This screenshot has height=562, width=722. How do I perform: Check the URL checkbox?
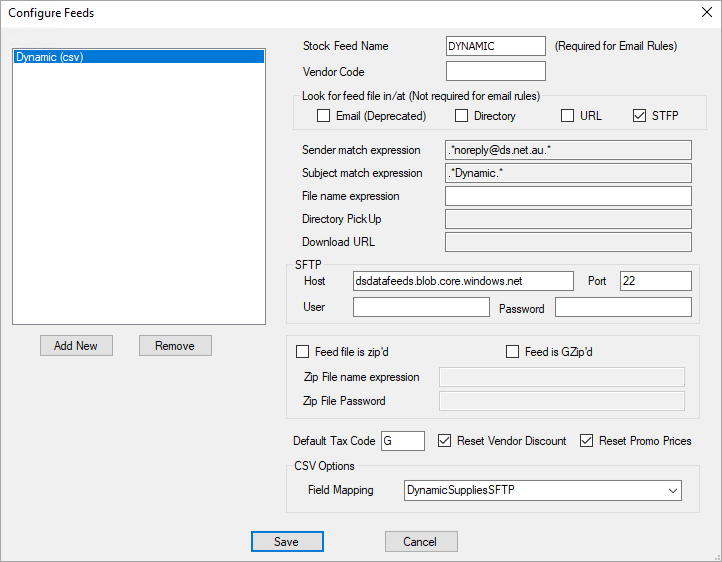567,116
